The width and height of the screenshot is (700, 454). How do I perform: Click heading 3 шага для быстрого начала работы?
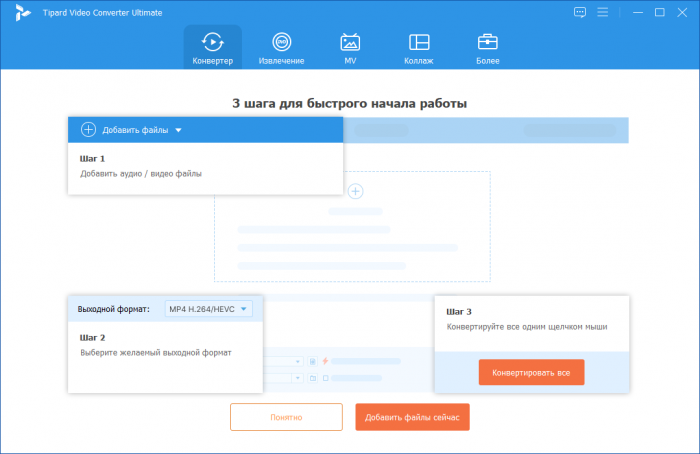pyautogui.click(x=350, y=104)
